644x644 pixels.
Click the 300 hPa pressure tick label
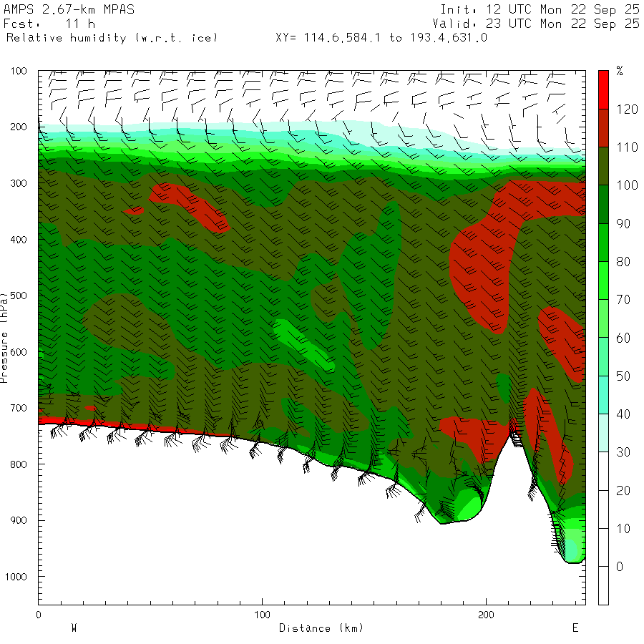click(x=19, y=183)
